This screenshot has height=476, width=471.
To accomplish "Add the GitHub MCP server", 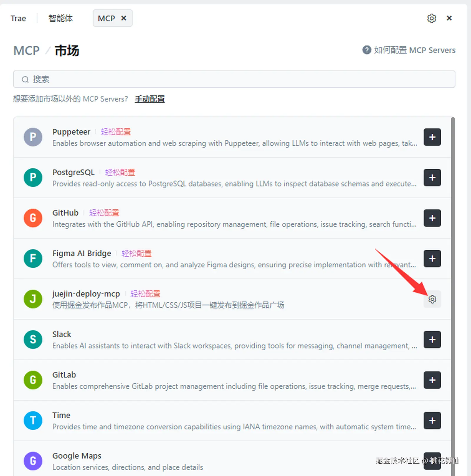I will point(432,218).
